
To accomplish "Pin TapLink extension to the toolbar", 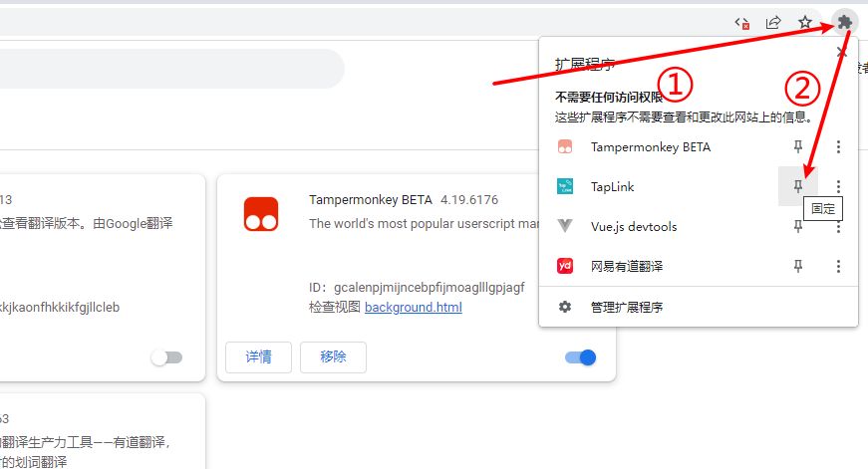I will (x=797, y=186).
